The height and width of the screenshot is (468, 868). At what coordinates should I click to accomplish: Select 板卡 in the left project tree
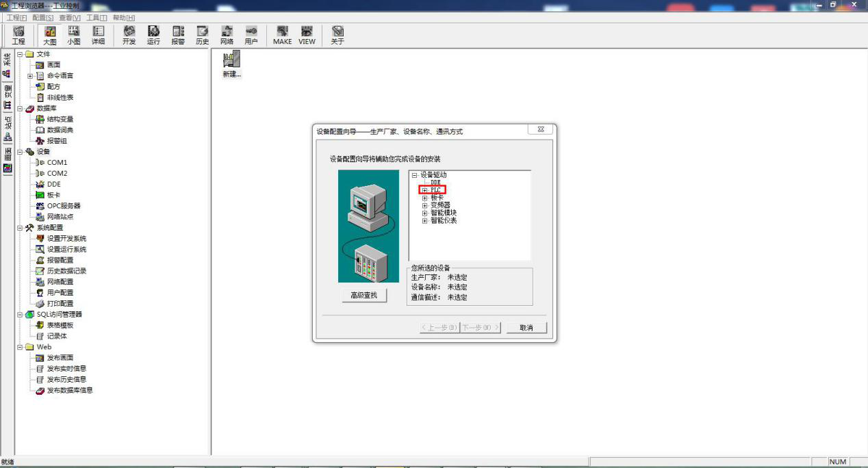pyautogui.click(x=53, y=195)
